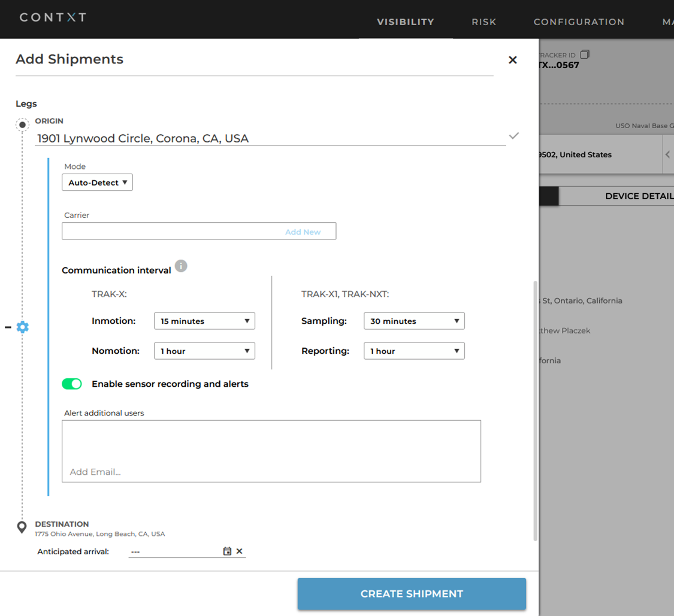Toggle Enable sensor recording and alerts
The height and width of the screenshot is (616, 674).
[x=72, y=384]
